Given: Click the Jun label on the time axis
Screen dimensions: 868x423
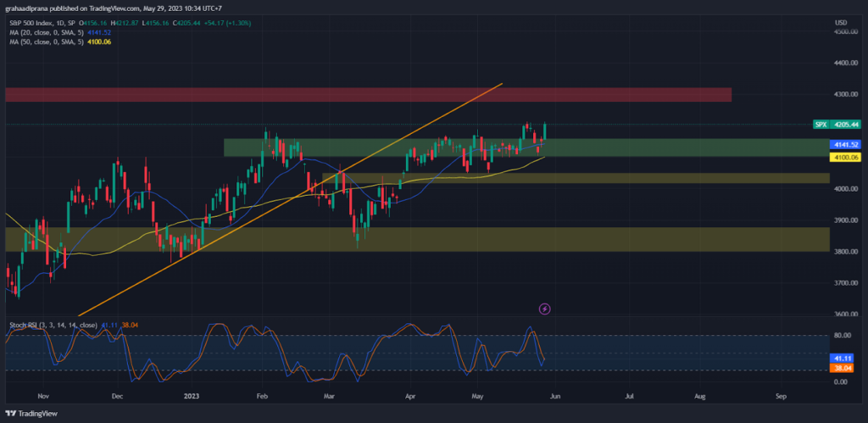Looking at the screenshot, I should click(556, 397).
